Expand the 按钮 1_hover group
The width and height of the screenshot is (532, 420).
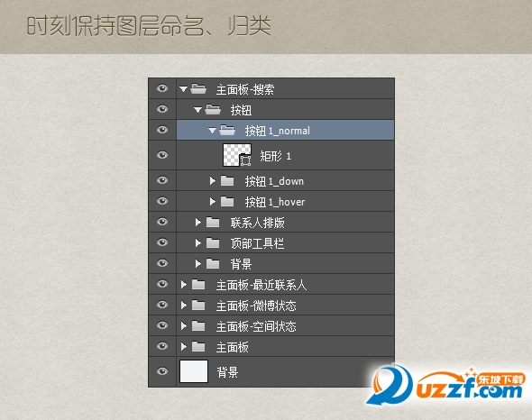pos(213,202)
